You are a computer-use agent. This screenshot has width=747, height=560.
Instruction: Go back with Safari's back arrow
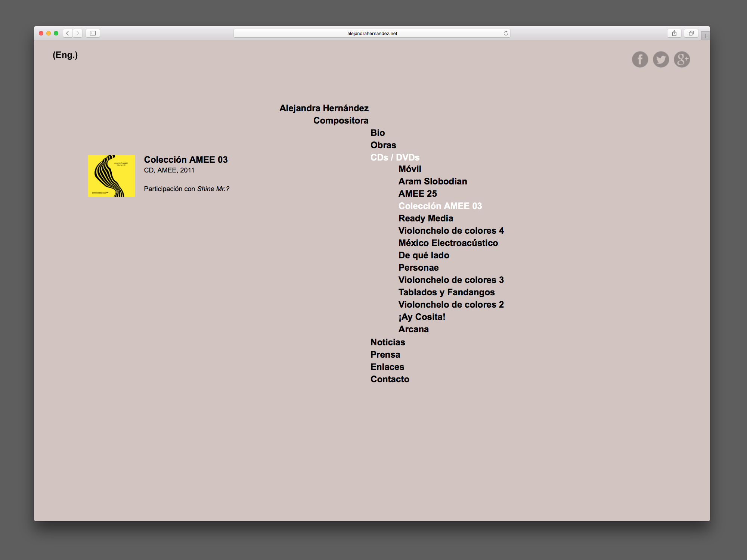(x=68, y=33)
